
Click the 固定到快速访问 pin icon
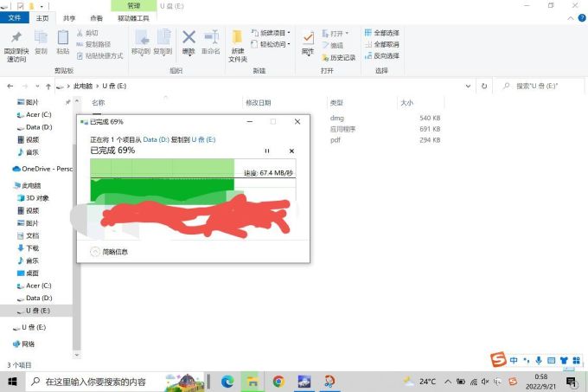pyautogui.click(x=16, y=38)
